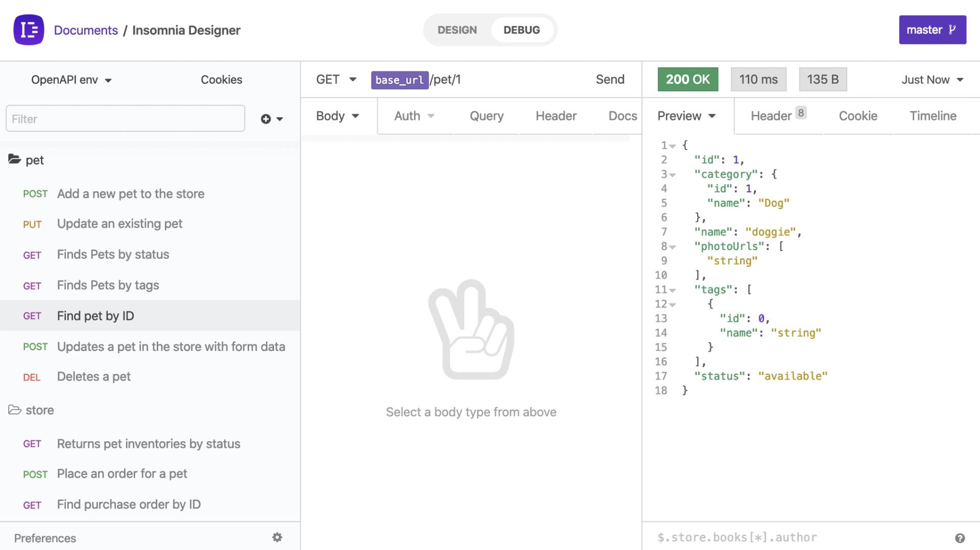The height and width of the screenshot is (550, 980).
Task: Open the OpenAPI env dropdown
Action: pyautogui.click(x=71, y=80)
